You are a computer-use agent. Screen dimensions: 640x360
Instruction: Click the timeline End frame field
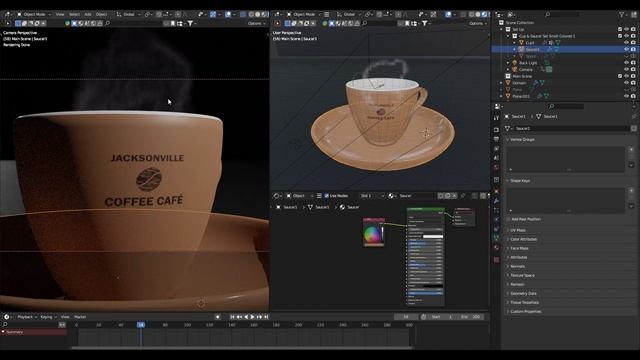tap(470, 317)
